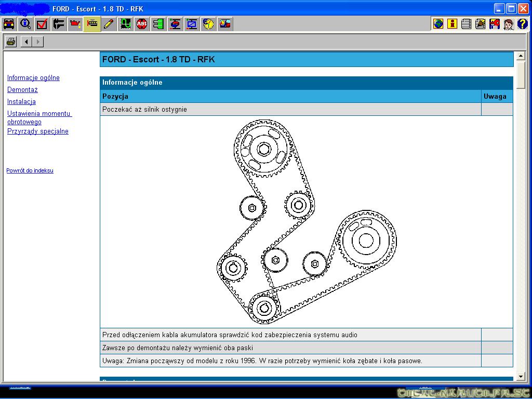Click the scrollbar down arrow
532x399 pixels.
tap(521, 377)
